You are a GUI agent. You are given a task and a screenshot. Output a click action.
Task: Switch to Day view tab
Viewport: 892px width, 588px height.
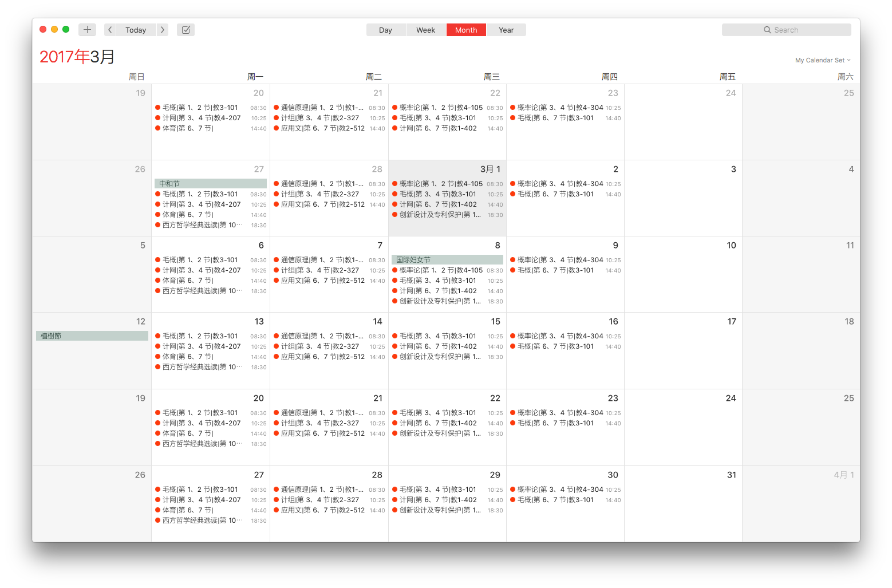pos(386,30)
